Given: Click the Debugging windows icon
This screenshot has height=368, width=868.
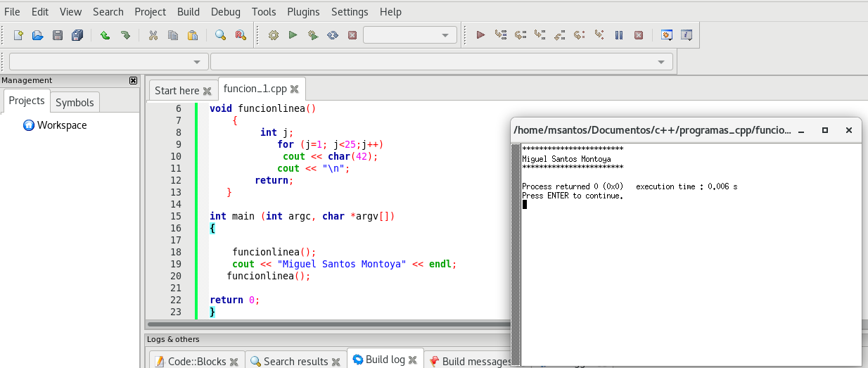Looking at the screenshot, I should coord(667,35).
